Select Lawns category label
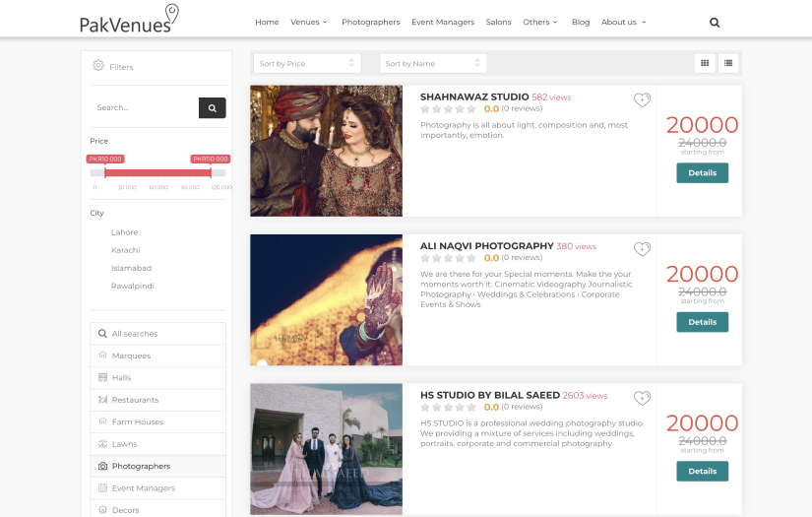This screenshot has height=517, width=812. (124, 444)
